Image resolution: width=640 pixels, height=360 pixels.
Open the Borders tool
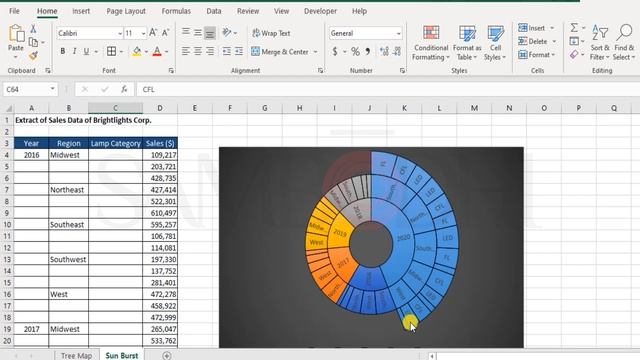point(111,51)
